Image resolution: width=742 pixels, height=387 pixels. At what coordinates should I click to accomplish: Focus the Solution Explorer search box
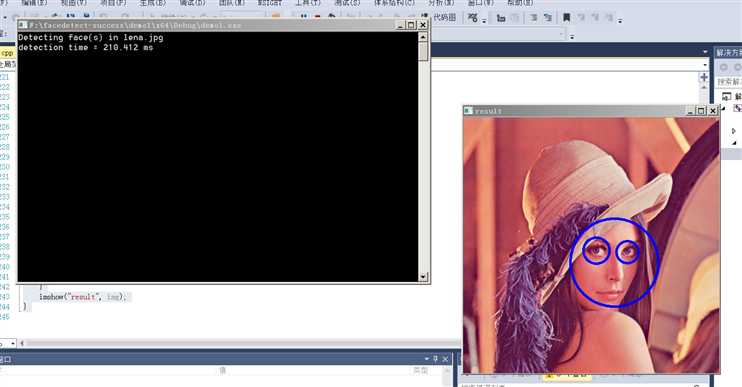(730, 82)
